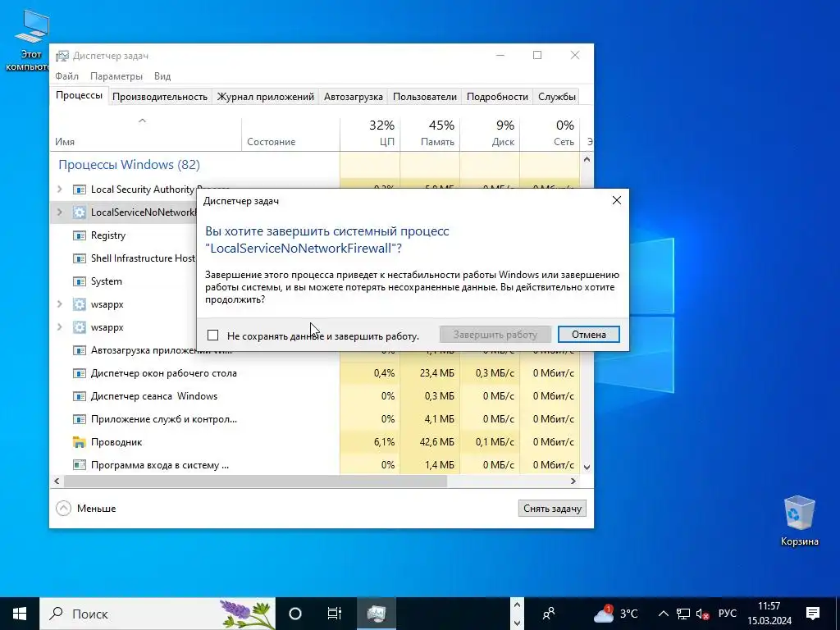Open Task View on taskbar
The height and width of the screenshot is (630, 840).
click(x=335, y=614)
